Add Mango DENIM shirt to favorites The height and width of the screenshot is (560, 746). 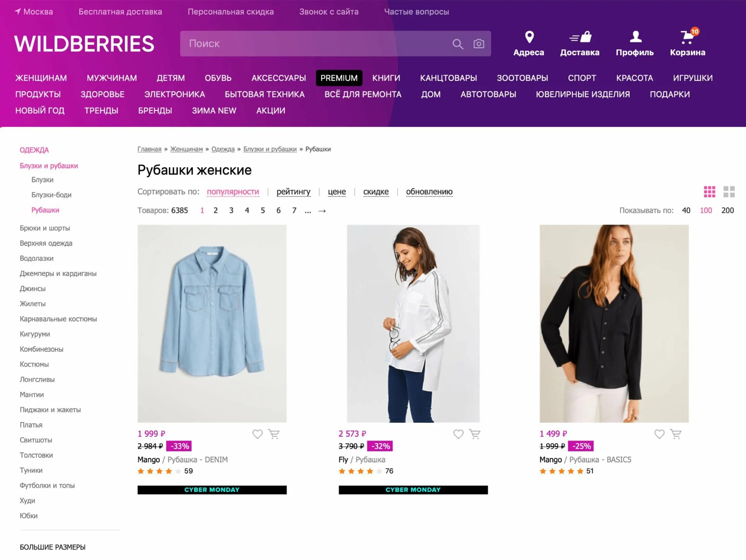pos(257,434)
